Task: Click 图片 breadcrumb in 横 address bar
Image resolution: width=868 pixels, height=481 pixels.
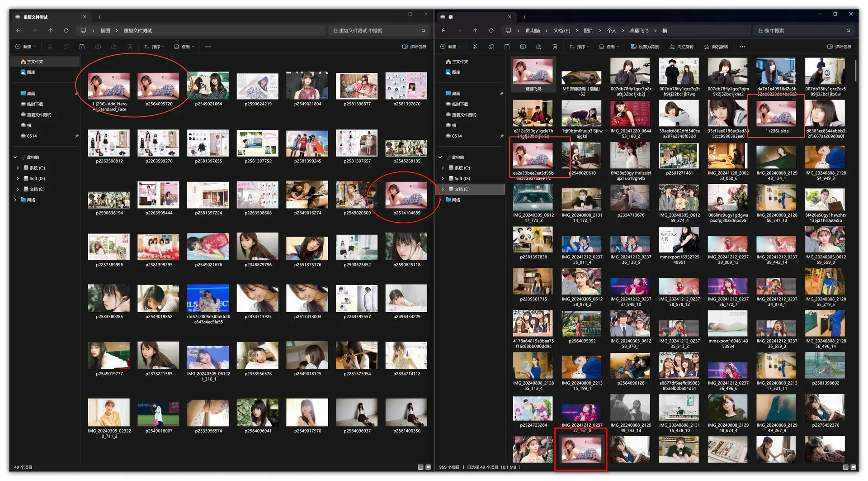Action: [x=588, y=31]
